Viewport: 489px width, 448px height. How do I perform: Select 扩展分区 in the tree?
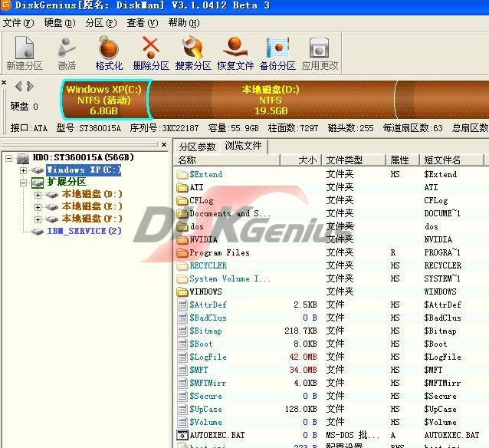click(x=67, y=182)
